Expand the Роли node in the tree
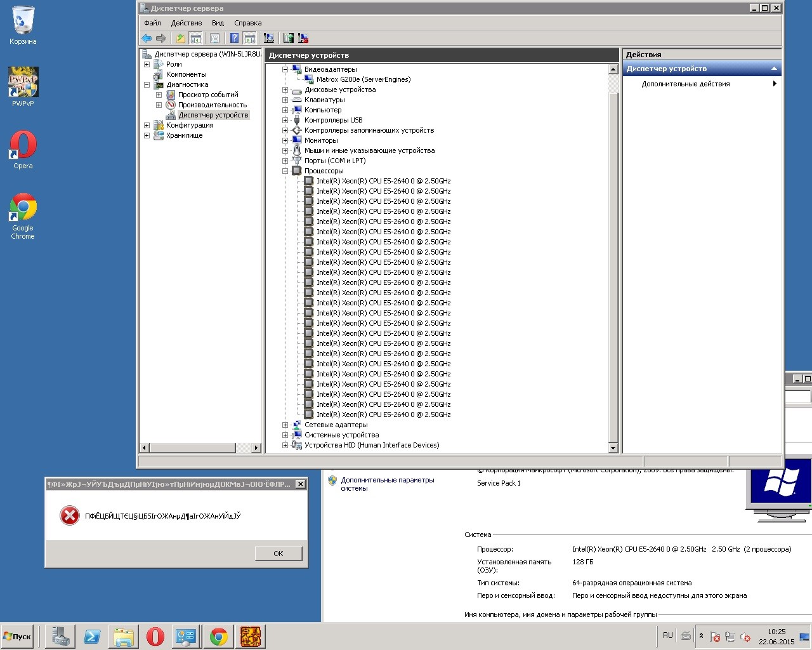The width and height of the screenshot is (812, 650). click(147, 64)
